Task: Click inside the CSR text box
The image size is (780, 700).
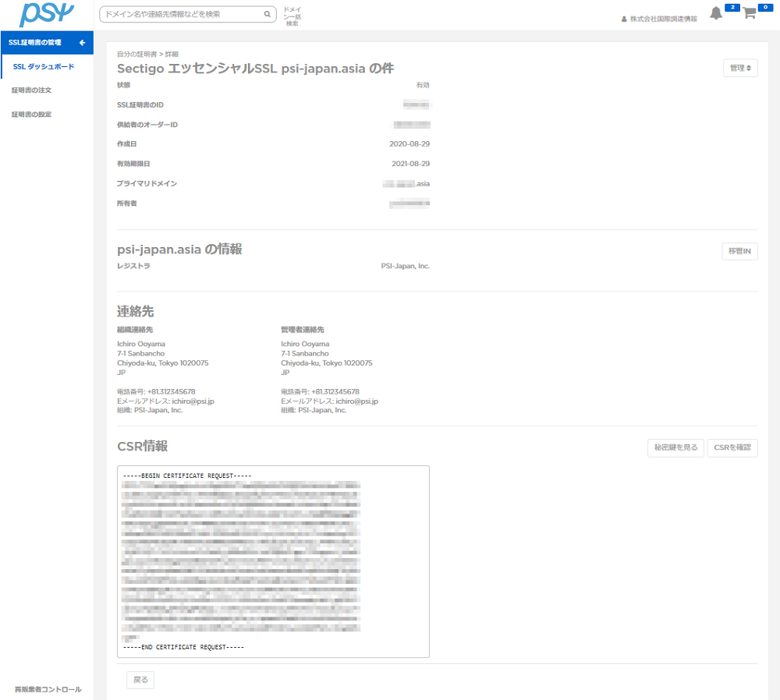Action: coord(273,562)
